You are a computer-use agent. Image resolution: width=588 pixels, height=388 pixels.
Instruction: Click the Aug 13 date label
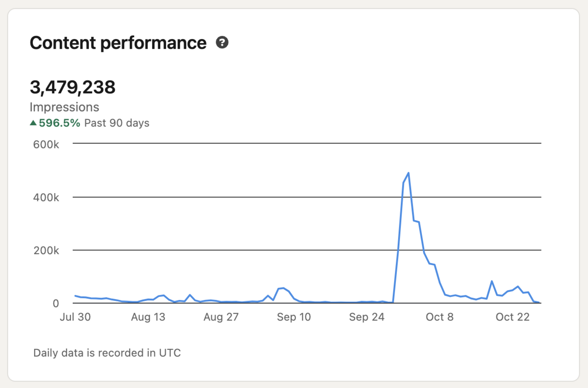[x=148, y=317]
